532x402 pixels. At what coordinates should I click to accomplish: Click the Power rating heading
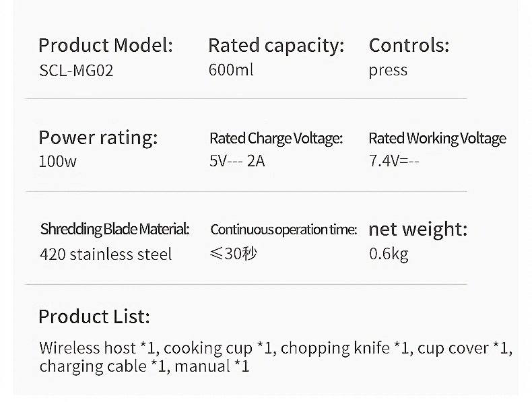tap(98, 138)
